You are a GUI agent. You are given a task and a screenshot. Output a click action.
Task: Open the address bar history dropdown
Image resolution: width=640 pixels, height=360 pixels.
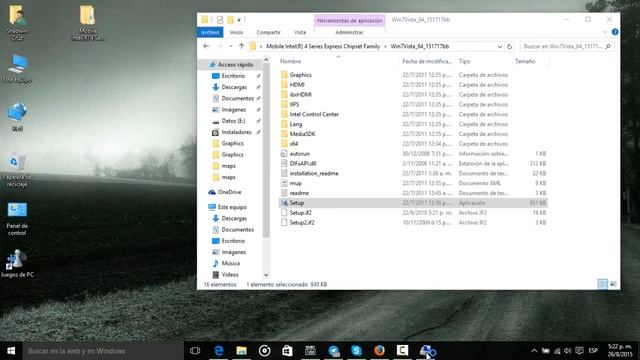[500, 47]
